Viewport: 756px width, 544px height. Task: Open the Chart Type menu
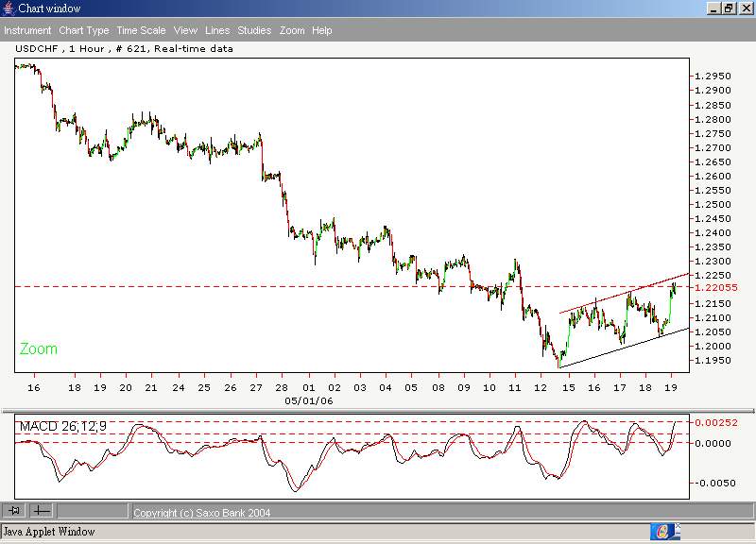pos(84,30)
